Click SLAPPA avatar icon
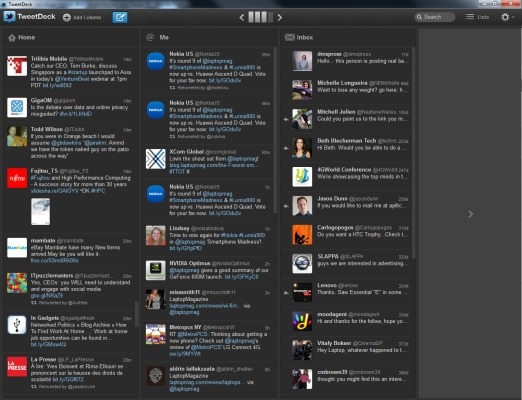Viewport: 522px width, 400px height. pyautogui.click(x=302, y=264)
